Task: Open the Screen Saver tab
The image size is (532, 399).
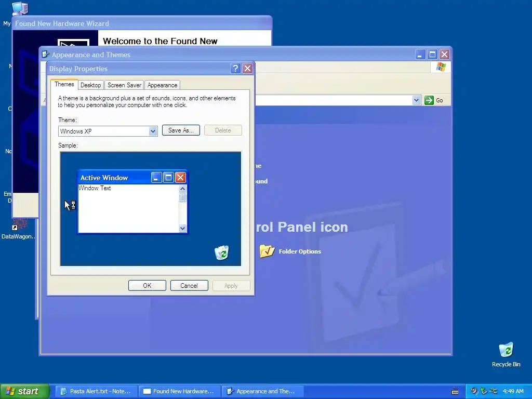Action: tap(124, 85)
